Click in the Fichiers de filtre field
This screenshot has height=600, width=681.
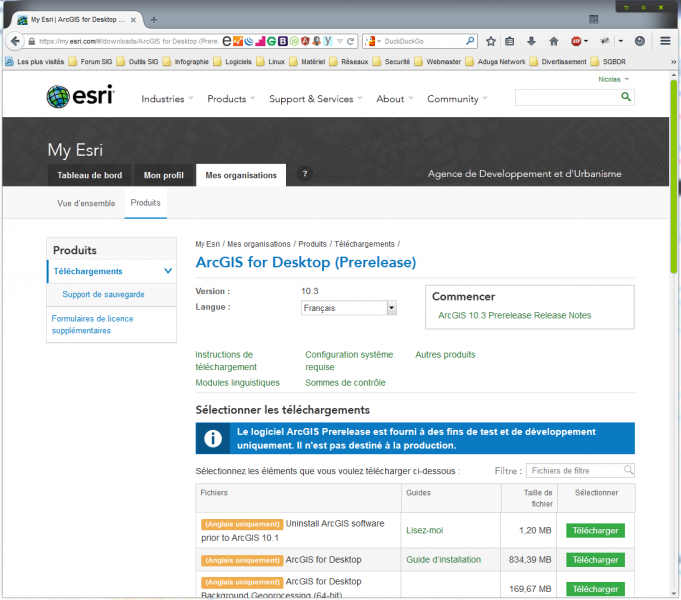(x=575, y=470)
